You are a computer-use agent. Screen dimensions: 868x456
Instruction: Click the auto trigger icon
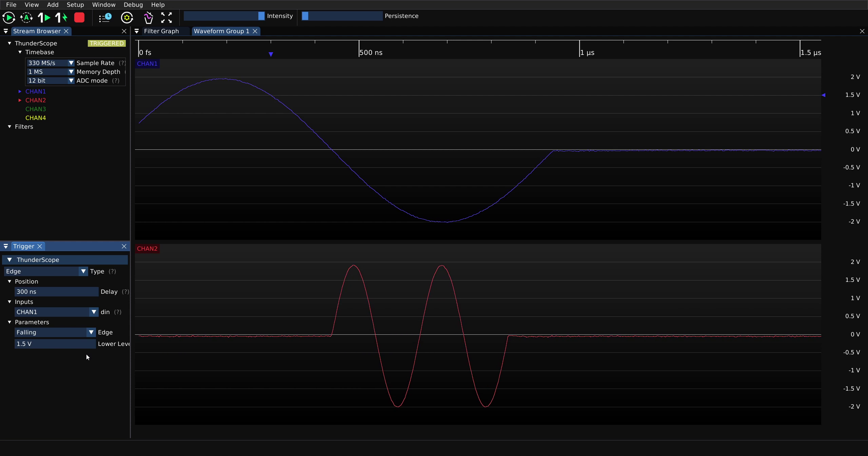(26, 18)
